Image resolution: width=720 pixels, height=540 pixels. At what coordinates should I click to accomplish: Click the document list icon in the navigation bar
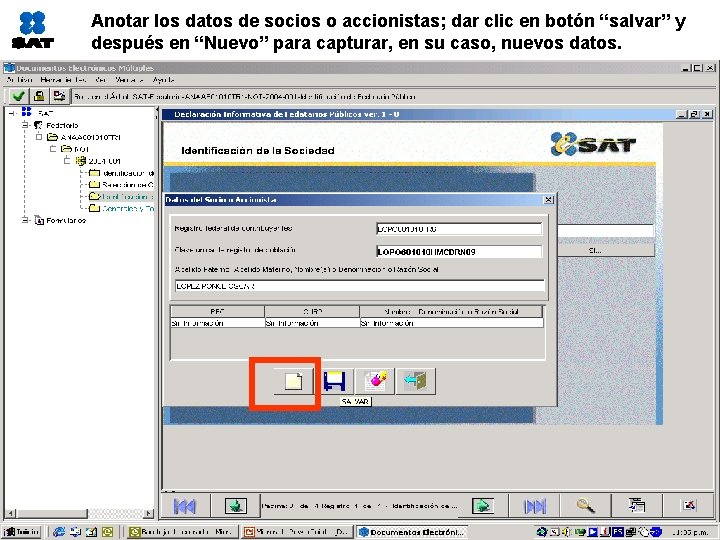click(x=637, y=506)
